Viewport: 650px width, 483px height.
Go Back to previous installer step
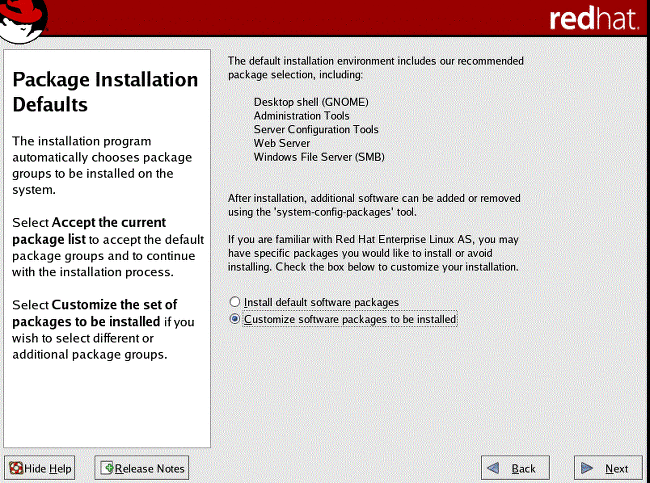(x=515, y=468)
